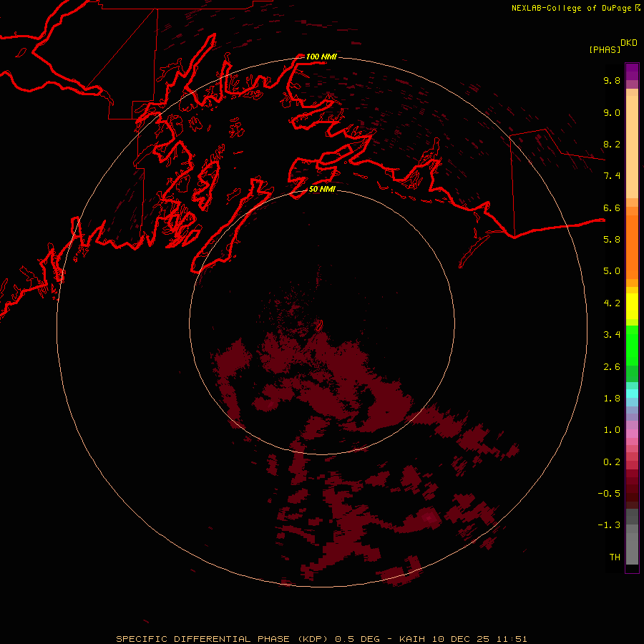The width and height of the screenshot is (644, 644).
Task: Click the [PHAS] units label
Action: point(605,49)
